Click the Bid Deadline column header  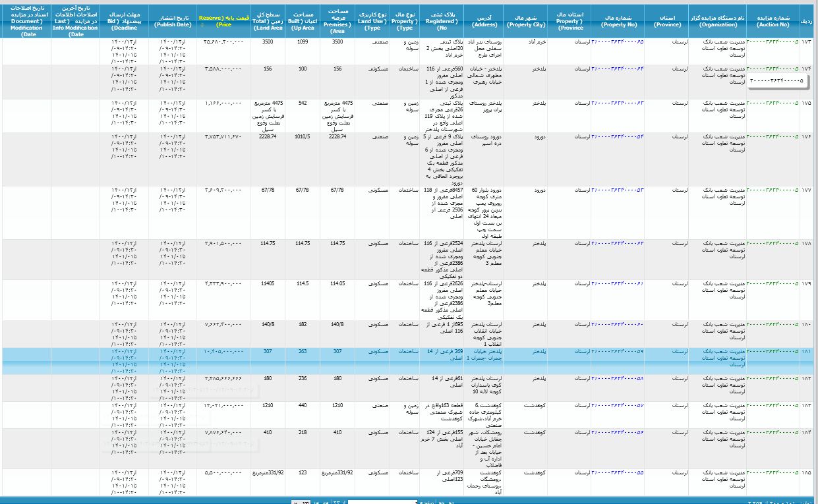pos(124,20)
